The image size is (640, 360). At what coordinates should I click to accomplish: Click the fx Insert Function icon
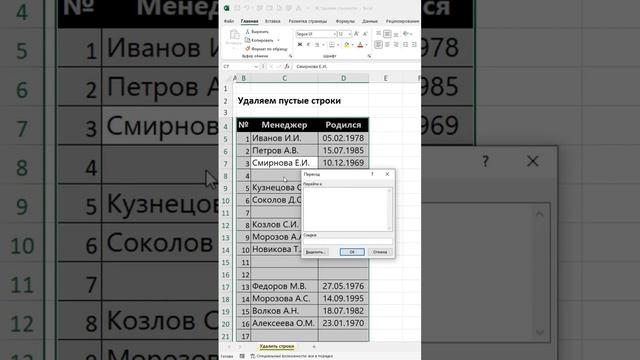point(287,66)
